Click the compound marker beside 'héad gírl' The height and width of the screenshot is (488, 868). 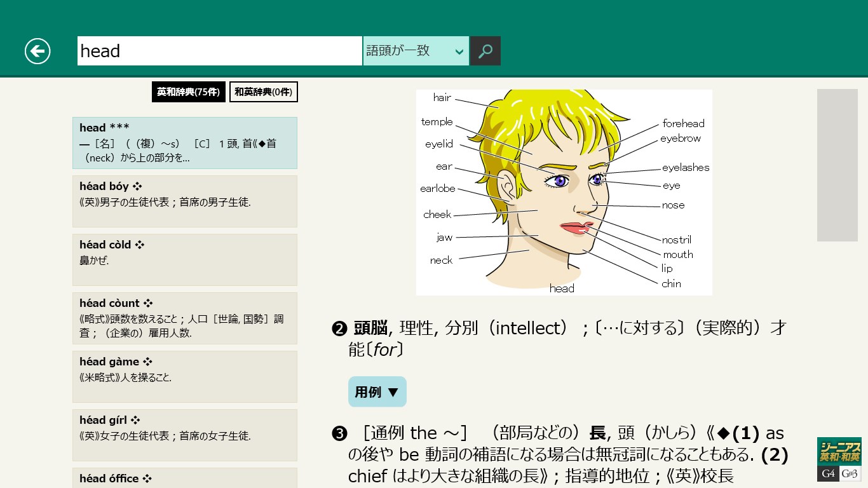point(135,421)
